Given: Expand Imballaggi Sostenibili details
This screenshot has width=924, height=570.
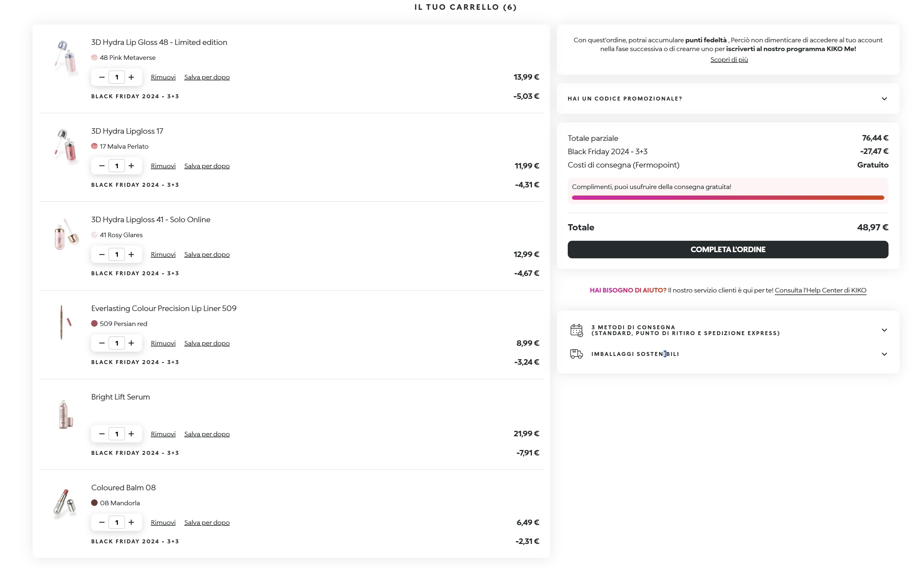Looking at the screenshot, I should tap(884, 354).
